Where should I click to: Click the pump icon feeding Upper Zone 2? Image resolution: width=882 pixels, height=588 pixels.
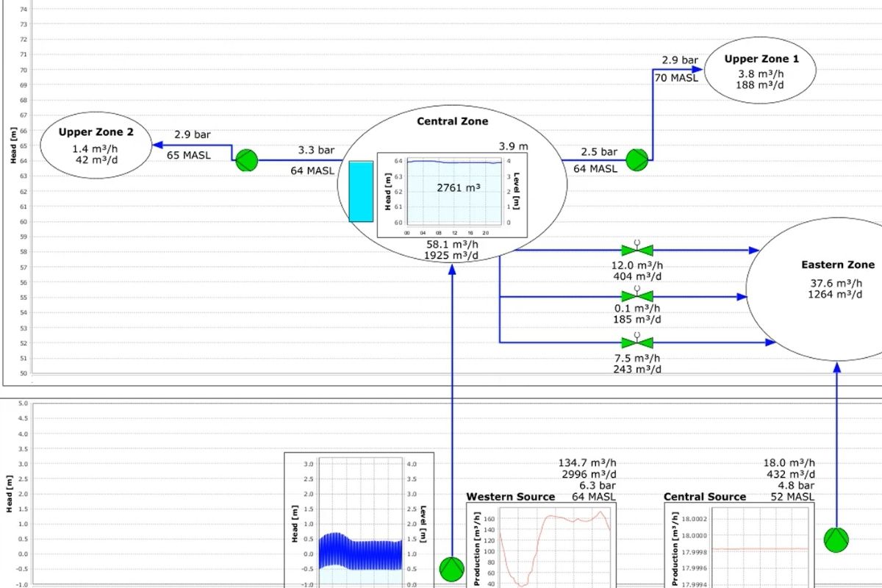[x=247, y=160]
